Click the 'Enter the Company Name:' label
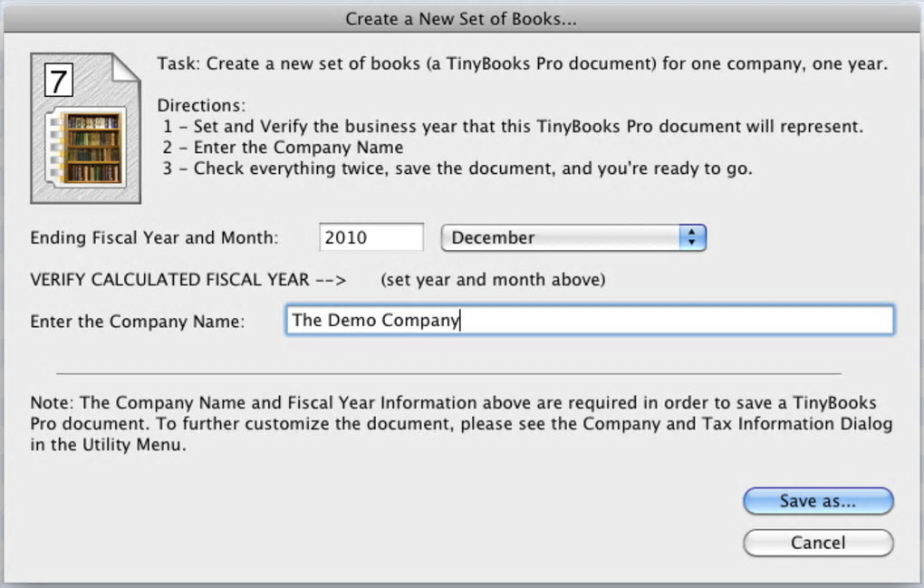 click(138, 322)
